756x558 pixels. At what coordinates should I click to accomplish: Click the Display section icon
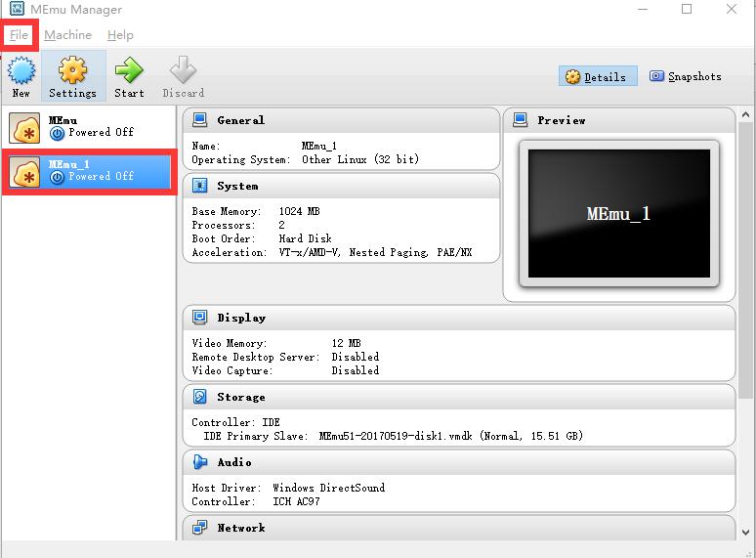(200, 318)
